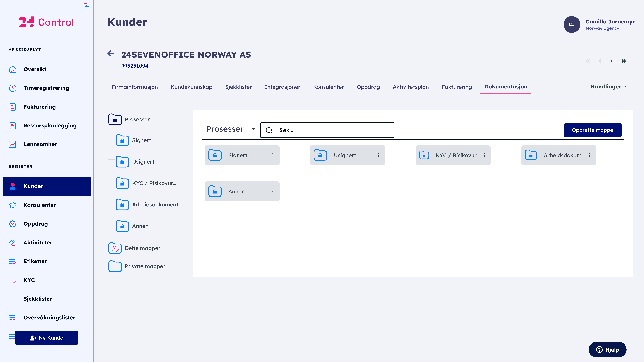The width and height of the screenshot is (644, 362).
Task: Switch to the Konsulenter tab
Action: tap(329, 87)
